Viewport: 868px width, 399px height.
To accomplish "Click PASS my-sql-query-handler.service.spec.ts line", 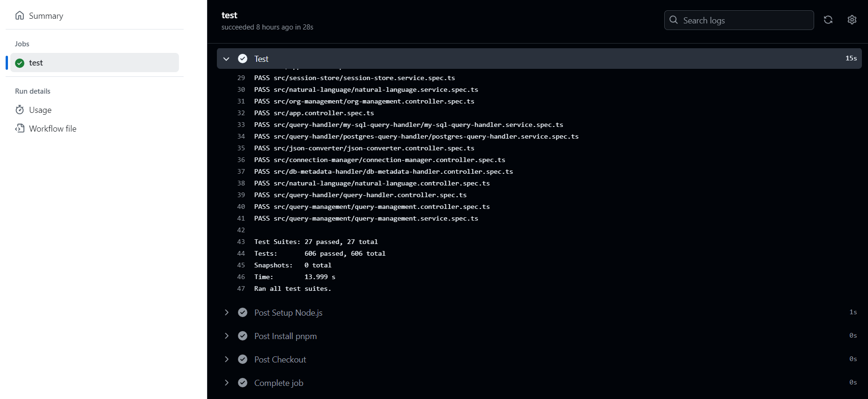I will 409,125.
